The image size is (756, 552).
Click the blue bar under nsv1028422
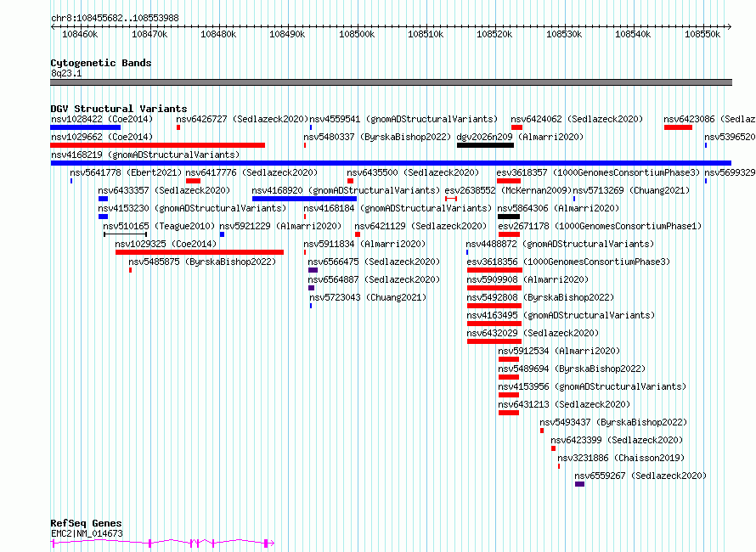[85, 127]
